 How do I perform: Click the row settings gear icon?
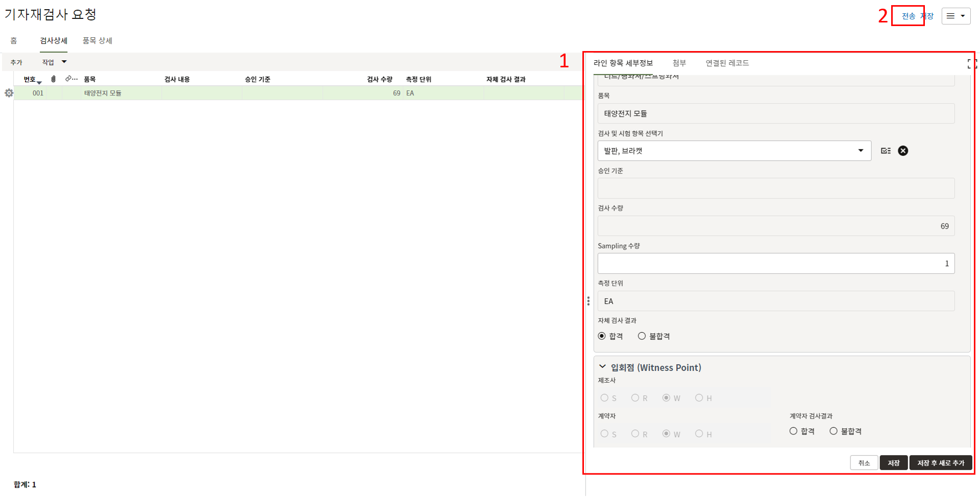click(x=9, y=93)
